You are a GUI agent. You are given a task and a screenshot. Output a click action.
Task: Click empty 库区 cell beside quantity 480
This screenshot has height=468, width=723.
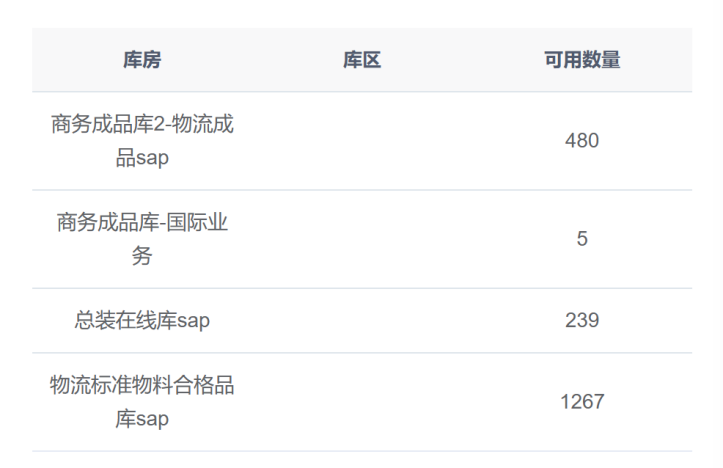click(x=362, y=141)
